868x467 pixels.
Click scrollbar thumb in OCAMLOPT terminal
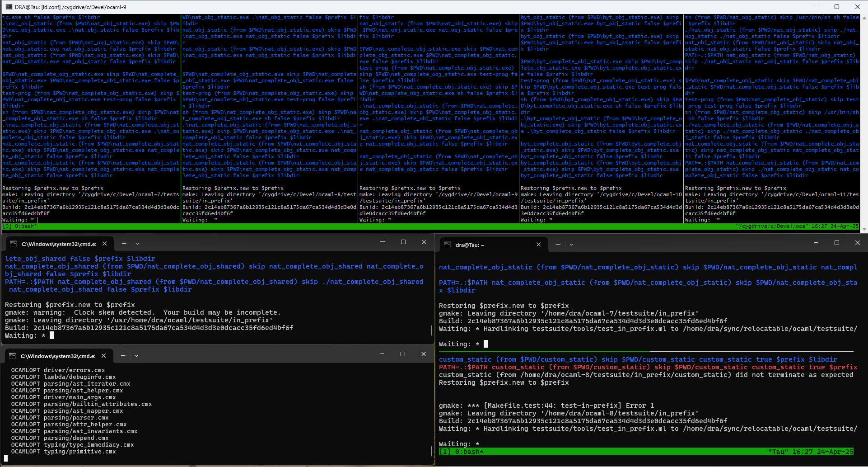[432, 451]
